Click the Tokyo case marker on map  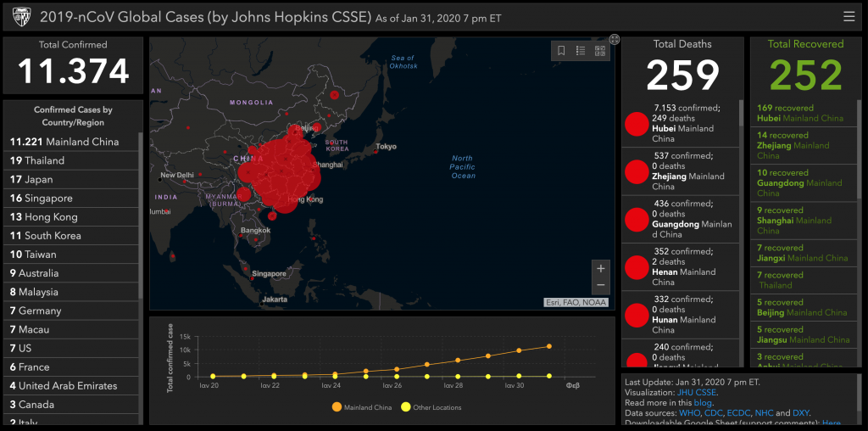coord(376,152)
